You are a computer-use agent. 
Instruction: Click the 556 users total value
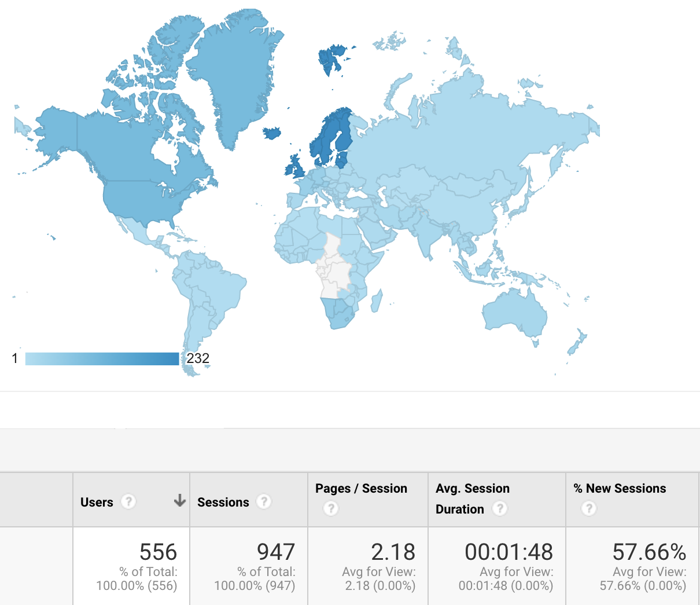158,552
